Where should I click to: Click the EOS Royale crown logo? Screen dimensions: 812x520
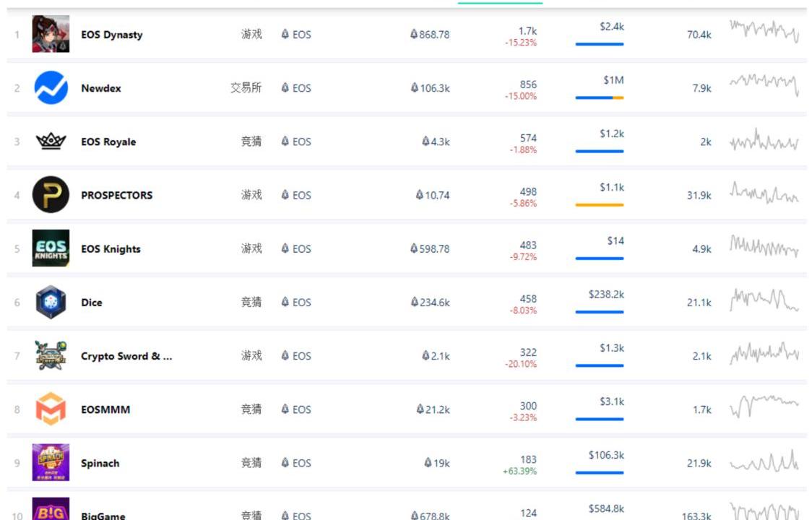pos(51,142)
